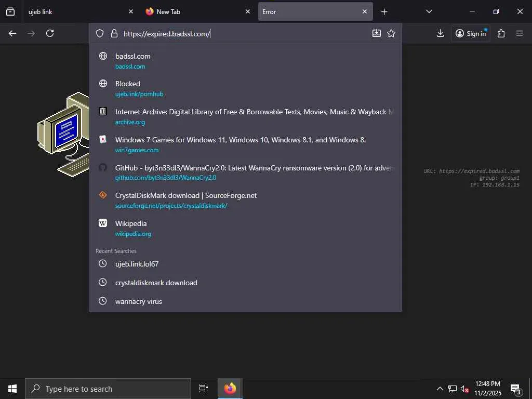Select the Error tab

click(315, 11)
